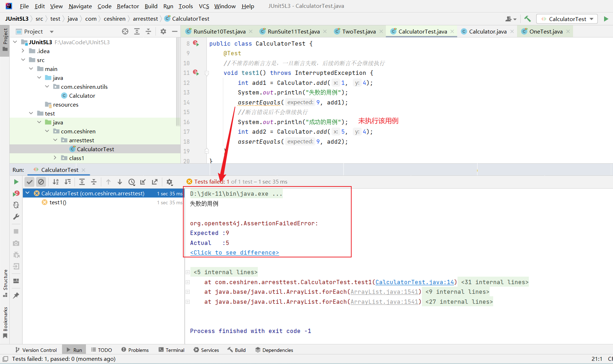This screenshot has height=364, width=613.
Task: Click Rerun Failed Tests icon
Action: pyautogui.click(x=16, y=193)
